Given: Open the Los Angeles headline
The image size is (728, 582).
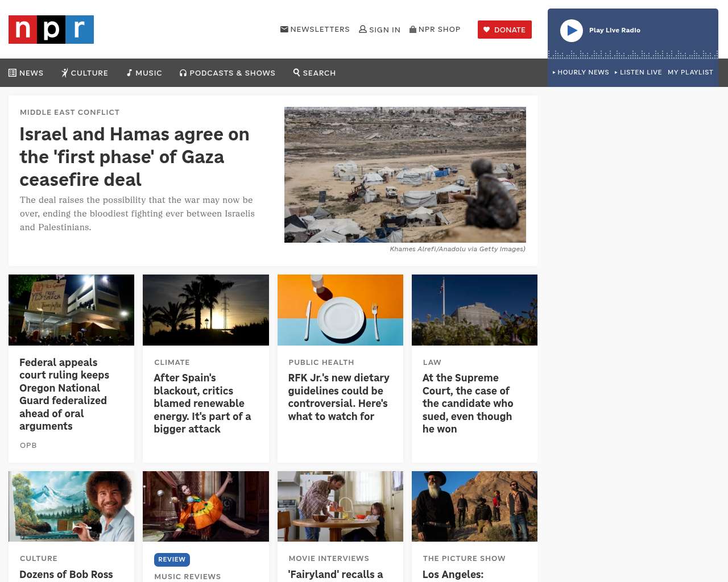Looking at the screenshot, I should coord(453,575).
